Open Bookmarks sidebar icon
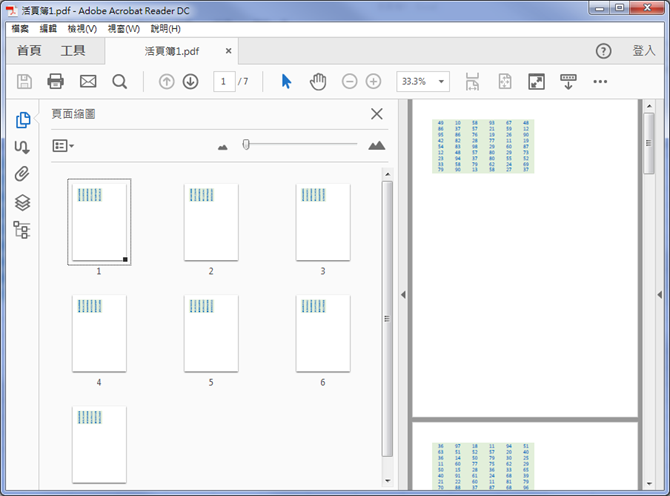670x496 pixels. click(x=22, y=147)
